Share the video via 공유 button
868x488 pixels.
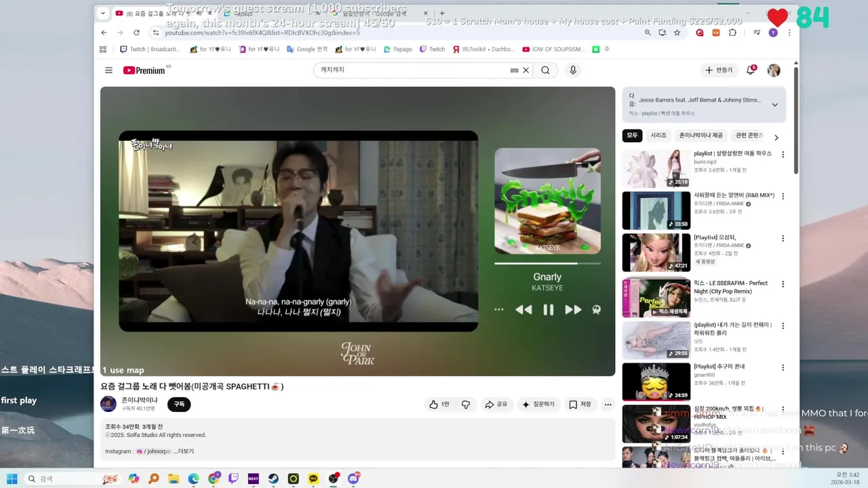click(496, 405)
